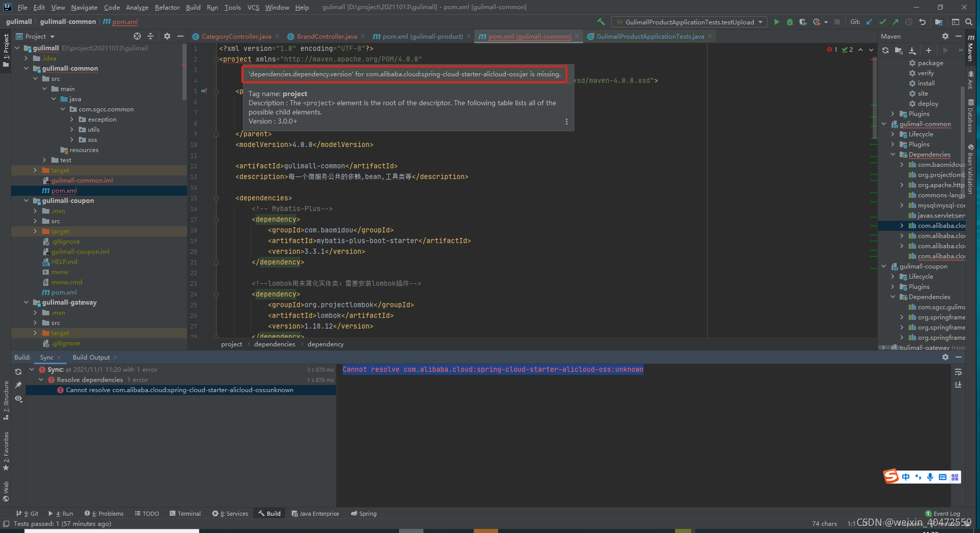Open Build Output tab
Screen dimensions: 980x533
click(91, 357)
